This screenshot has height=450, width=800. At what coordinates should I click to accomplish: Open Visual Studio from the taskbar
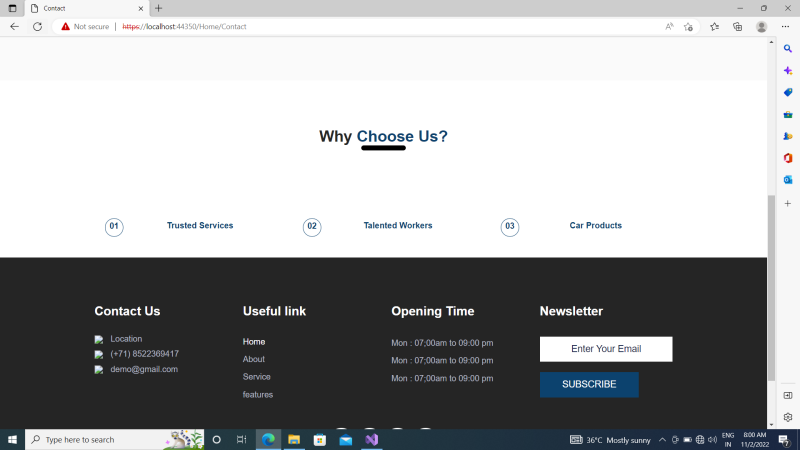[x=372, y=440]
